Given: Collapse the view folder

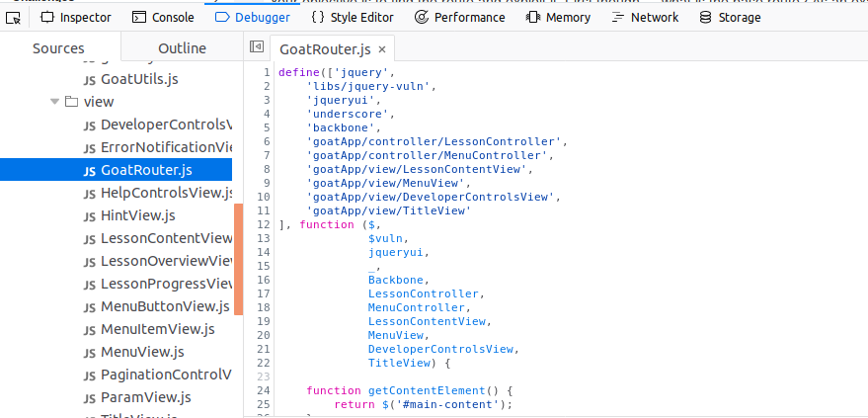Looking at the screenshot, I should [55, 102].
